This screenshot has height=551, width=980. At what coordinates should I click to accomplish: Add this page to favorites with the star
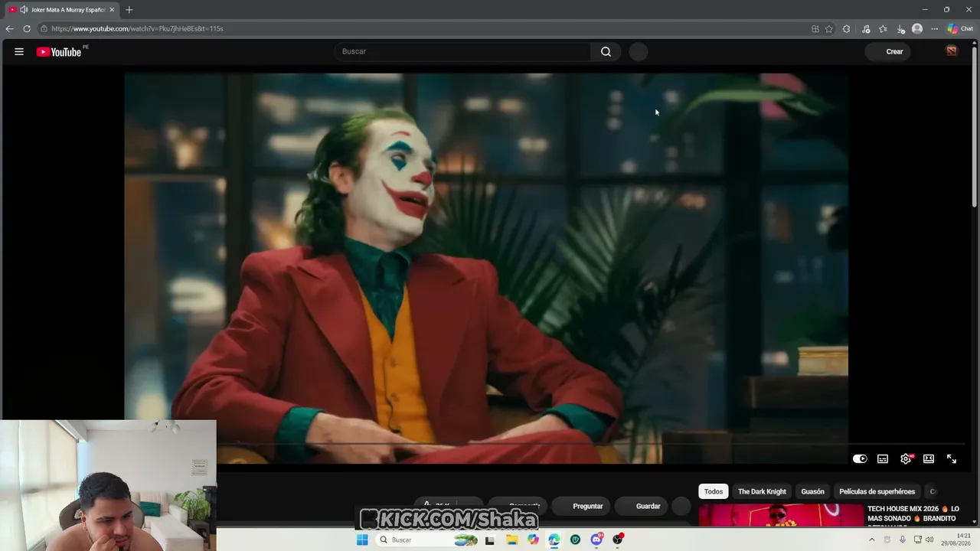829,29
